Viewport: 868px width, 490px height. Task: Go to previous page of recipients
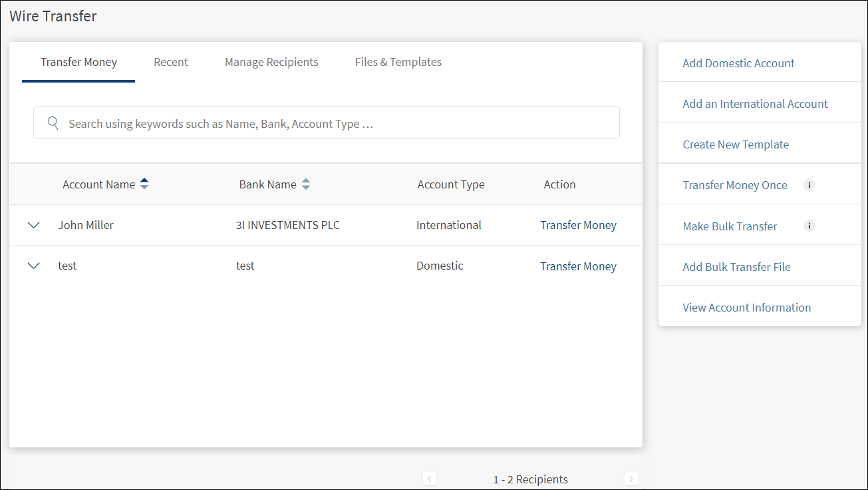(x=430, y=479)
